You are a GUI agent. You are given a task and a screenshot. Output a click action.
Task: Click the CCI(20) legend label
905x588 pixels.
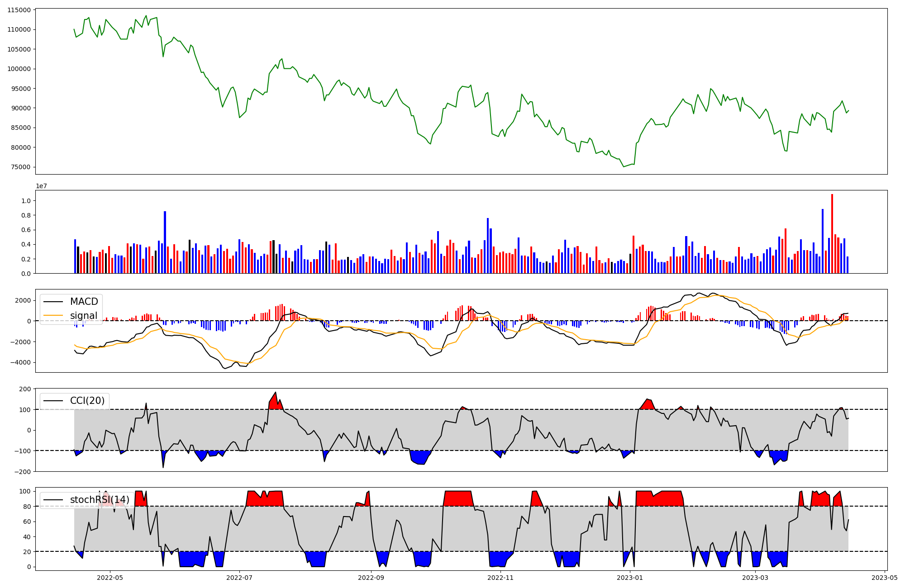[x=87, y=401]
